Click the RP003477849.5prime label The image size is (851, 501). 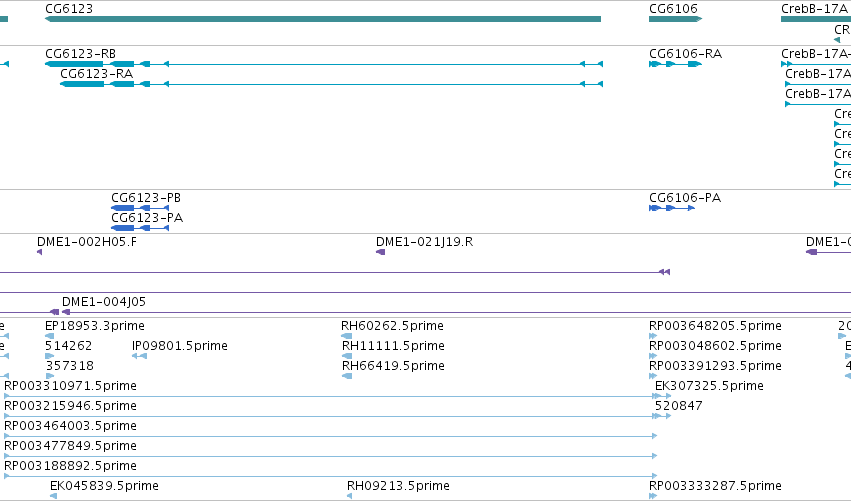tap(71, 446)
